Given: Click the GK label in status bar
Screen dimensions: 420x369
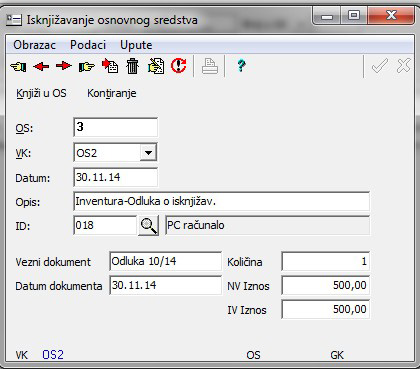Looking at the screenshot, I should [337, 355].
